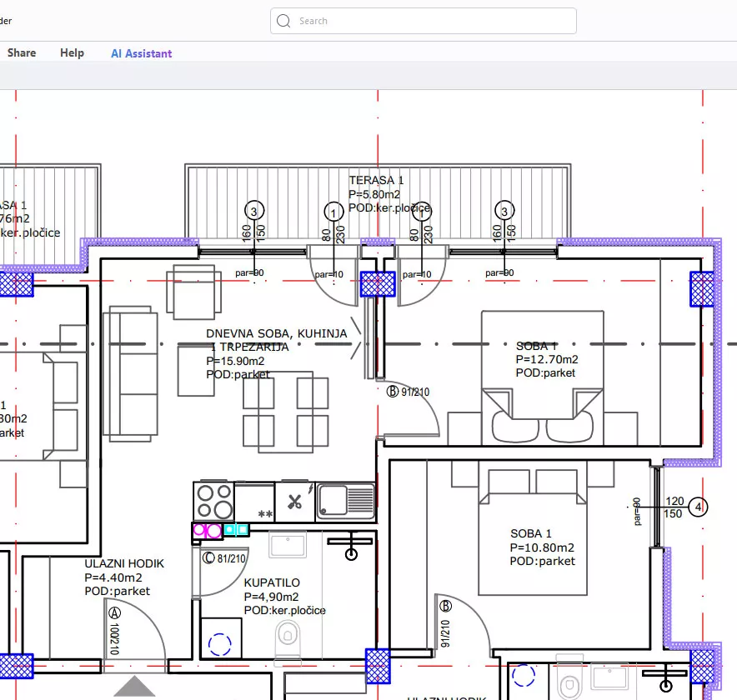Select the horizontal "91/210" door dimension
The width and height of the screenshot is (737, 700).
point(415,392)
